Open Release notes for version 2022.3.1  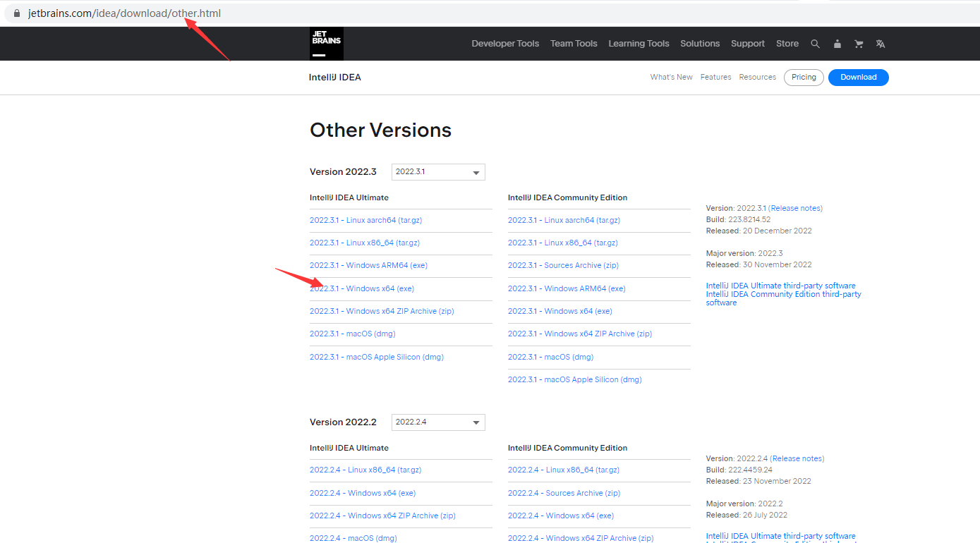click(795, 208)
